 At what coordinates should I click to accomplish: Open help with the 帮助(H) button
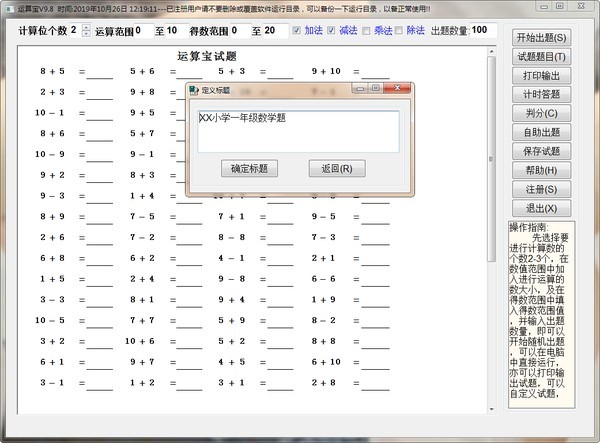542,170
